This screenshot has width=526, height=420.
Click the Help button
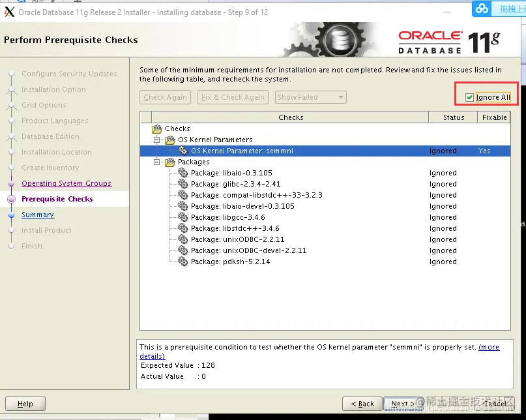(25, 404)
